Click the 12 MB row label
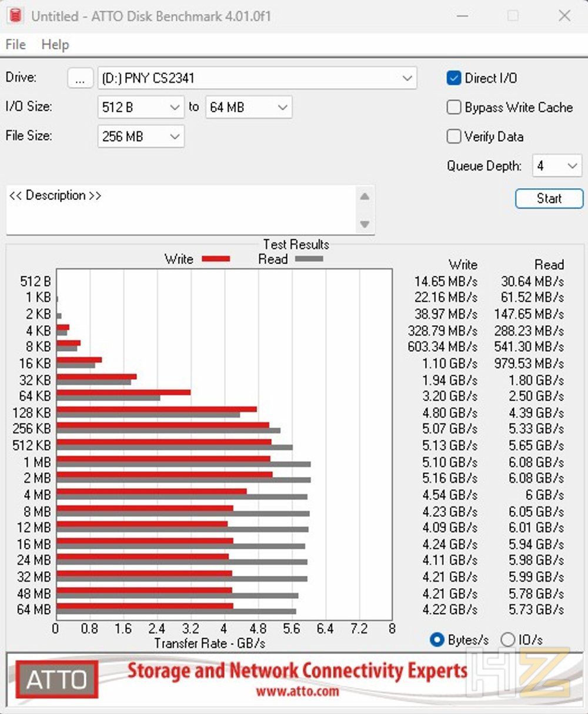The image size is (588, 714). 34,528
